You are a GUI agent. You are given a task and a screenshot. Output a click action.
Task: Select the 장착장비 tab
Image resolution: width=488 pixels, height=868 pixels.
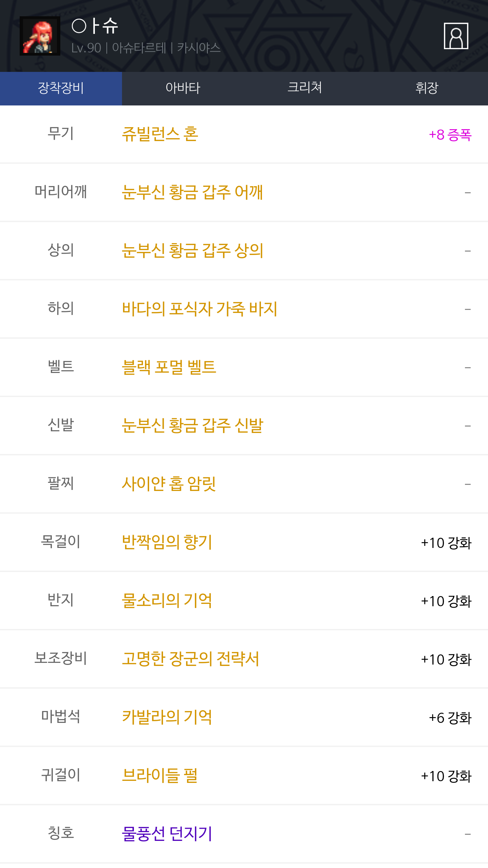[61, 88]
